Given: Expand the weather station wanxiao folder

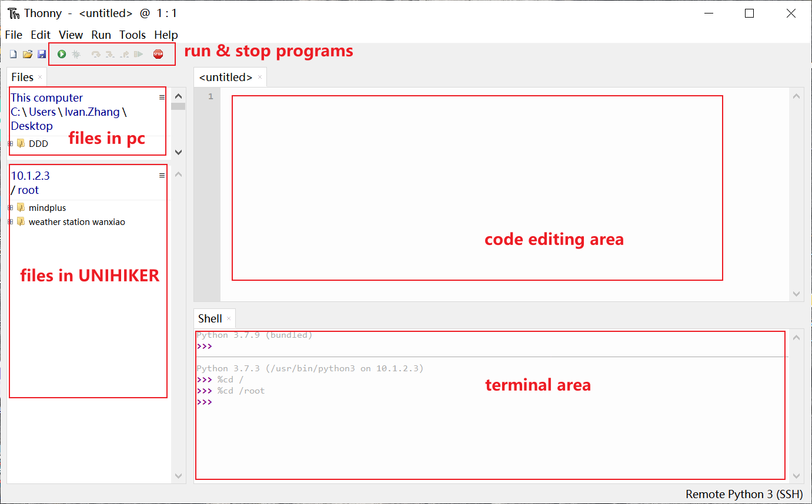Looking at the screenshot, I should (x=9, y=222).
